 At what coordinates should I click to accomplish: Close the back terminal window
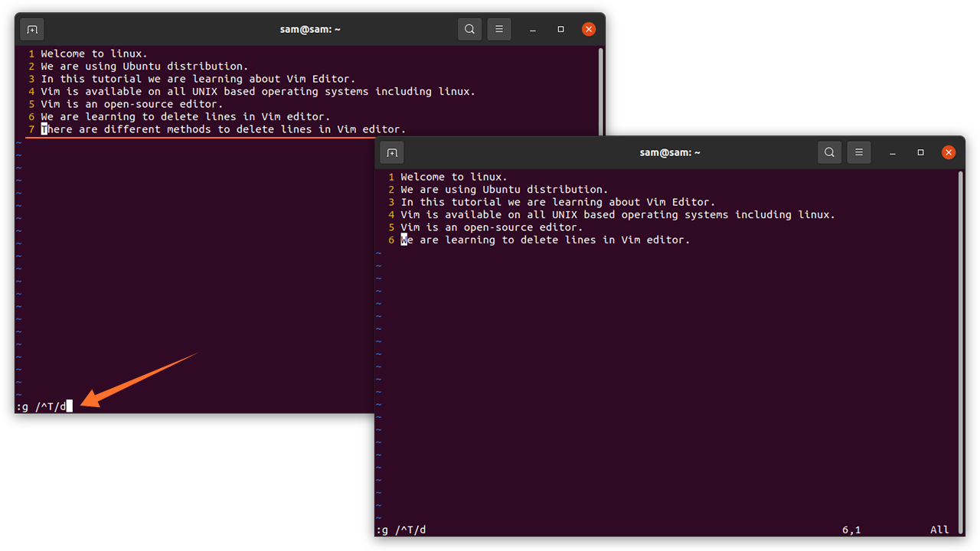coord(589,30)
